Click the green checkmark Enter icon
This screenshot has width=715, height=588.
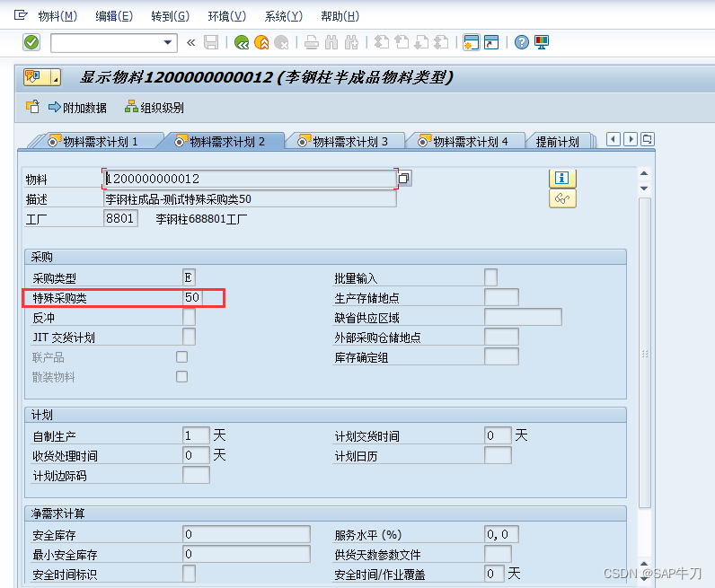(31, 43)
